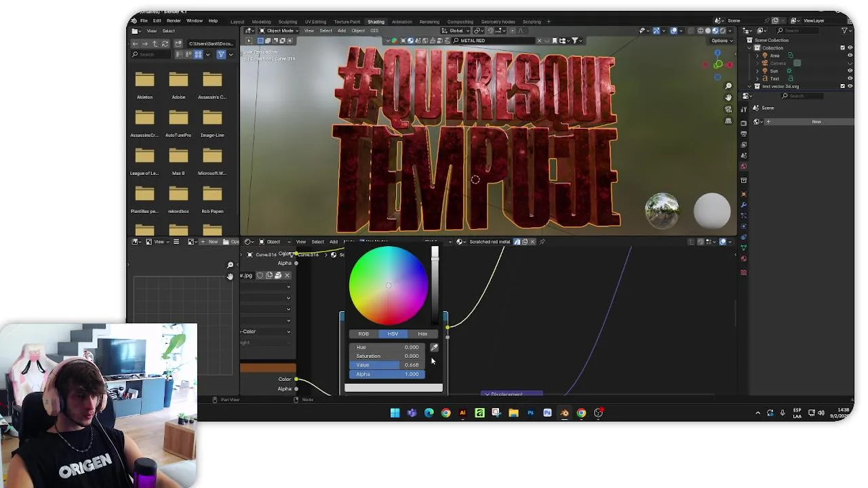Select wireframe viewport shading mode
Image resolution: width=868 pixels, height=488 pixels.
pyautogui.click(x=701, y=30)
